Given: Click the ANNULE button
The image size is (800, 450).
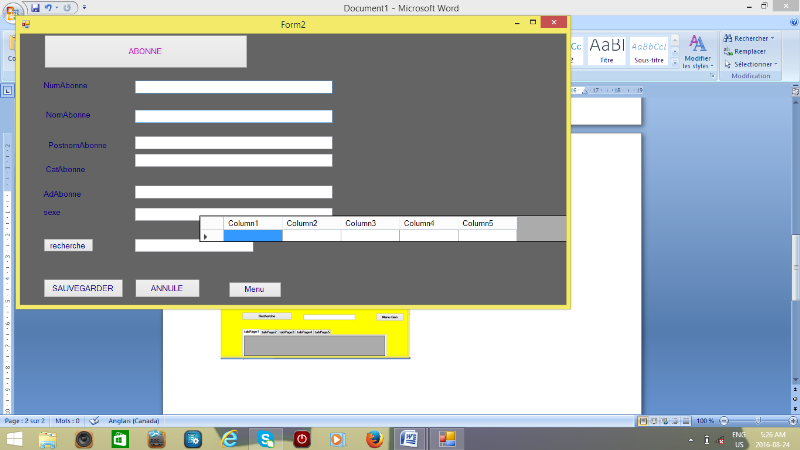Looking at the screenshot, I should [x=167, y=288].
